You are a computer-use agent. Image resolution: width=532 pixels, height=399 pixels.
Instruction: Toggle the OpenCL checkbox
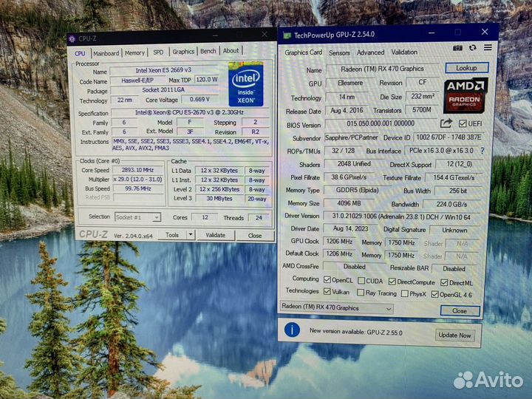327,279
